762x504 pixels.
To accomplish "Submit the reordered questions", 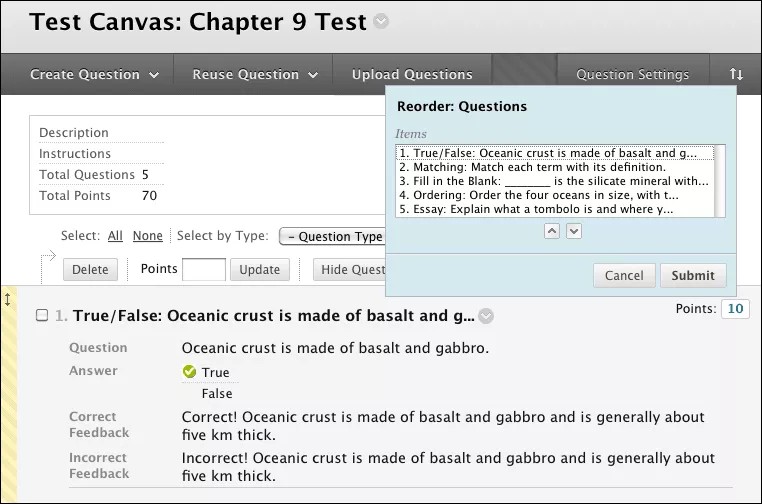I will pos(693,276).
